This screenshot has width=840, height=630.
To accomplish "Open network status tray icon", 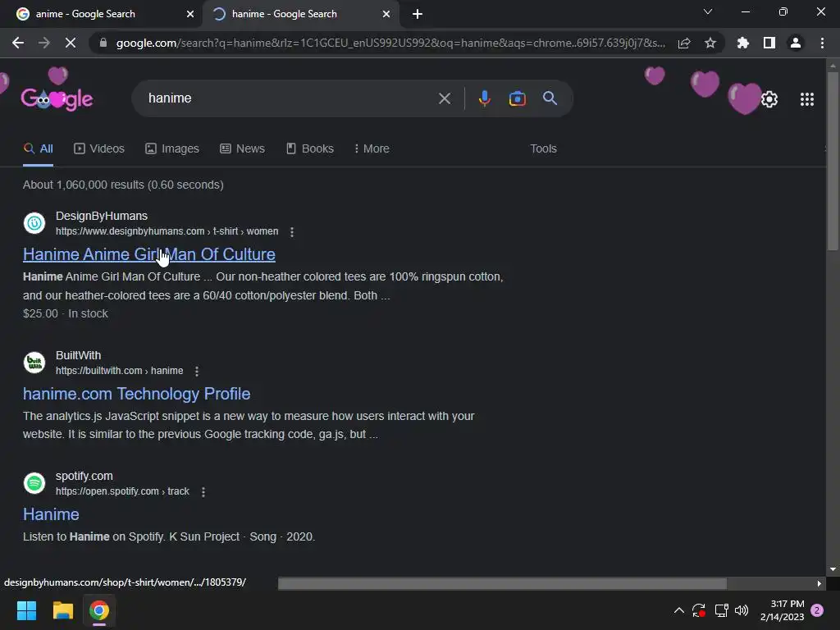I will [x=721, y=610].
